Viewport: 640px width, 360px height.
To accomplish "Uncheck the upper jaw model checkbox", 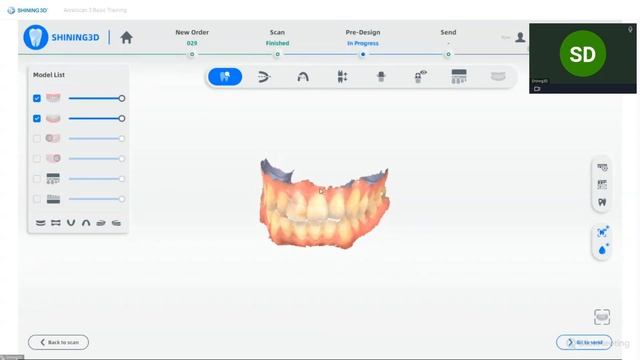I will [x=37, y=98].
